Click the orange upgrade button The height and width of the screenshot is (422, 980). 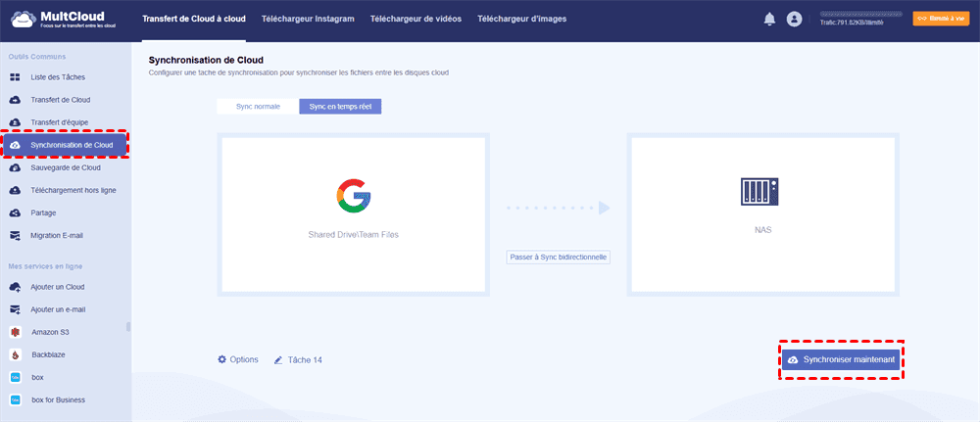tap(941, 19)
